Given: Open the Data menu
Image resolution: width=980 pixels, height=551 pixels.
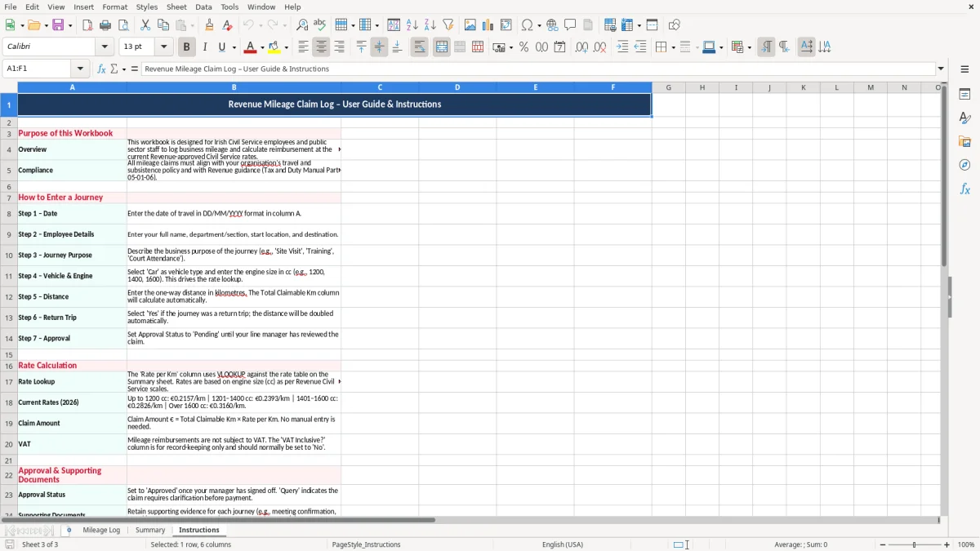Looking at the screenshot, I should (x=203, y=7).
